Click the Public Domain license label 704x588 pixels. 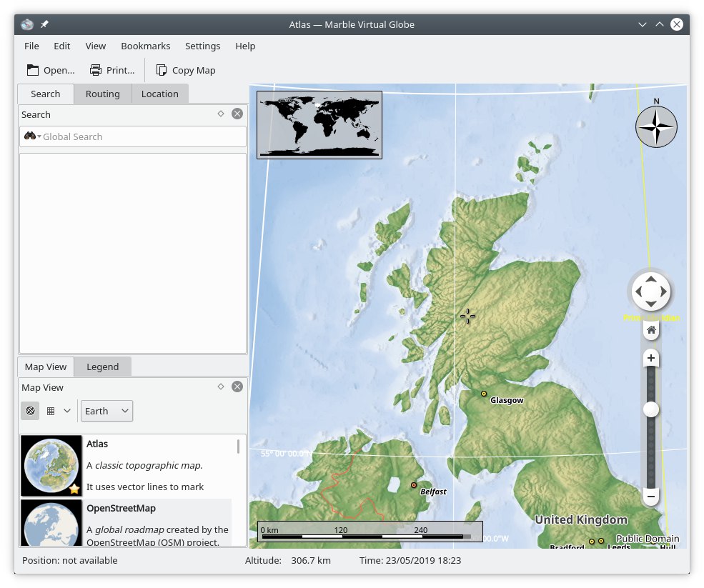pyautogui.click(x=648, y=538)
